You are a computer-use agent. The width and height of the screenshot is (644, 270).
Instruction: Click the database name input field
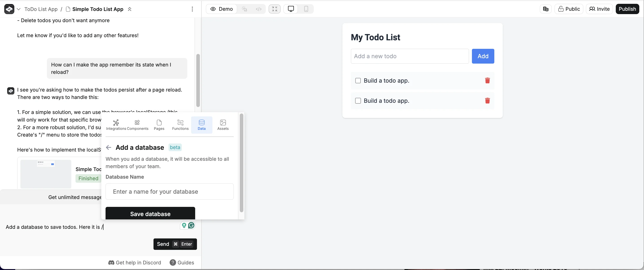coord(169,192)
